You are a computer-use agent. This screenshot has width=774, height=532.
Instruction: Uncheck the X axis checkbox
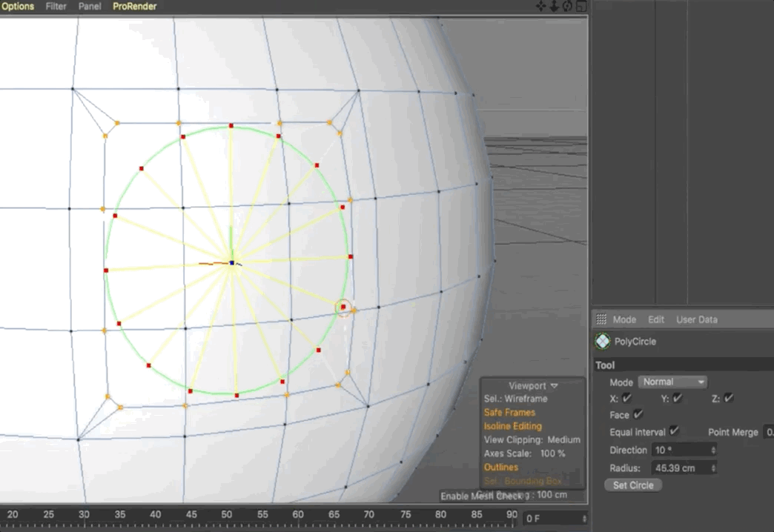[627, 398]
